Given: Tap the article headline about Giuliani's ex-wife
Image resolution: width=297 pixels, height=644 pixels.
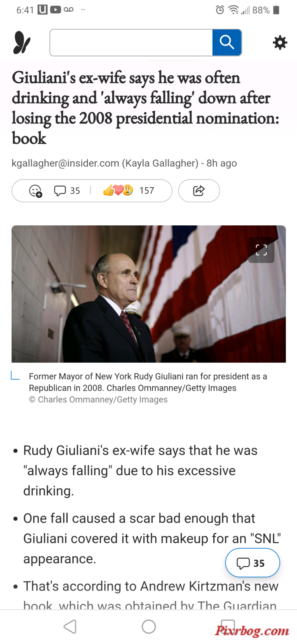Looking at the screenshot, I should [146, 108].
